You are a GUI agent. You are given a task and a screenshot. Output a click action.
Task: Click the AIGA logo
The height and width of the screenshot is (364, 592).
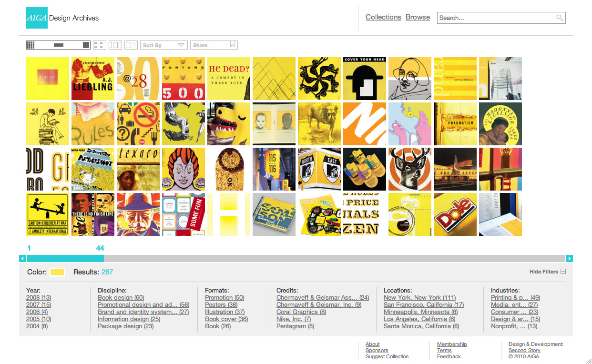(x=37, y=18)
